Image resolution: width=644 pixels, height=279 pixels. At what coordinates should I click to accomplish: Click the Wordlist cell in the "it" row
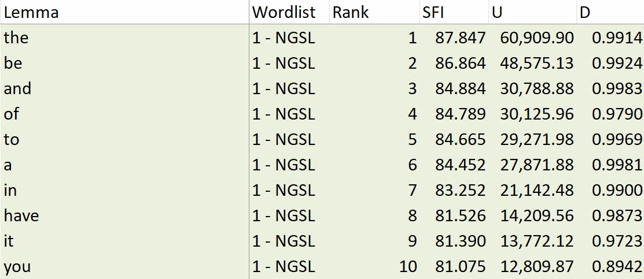284,241
